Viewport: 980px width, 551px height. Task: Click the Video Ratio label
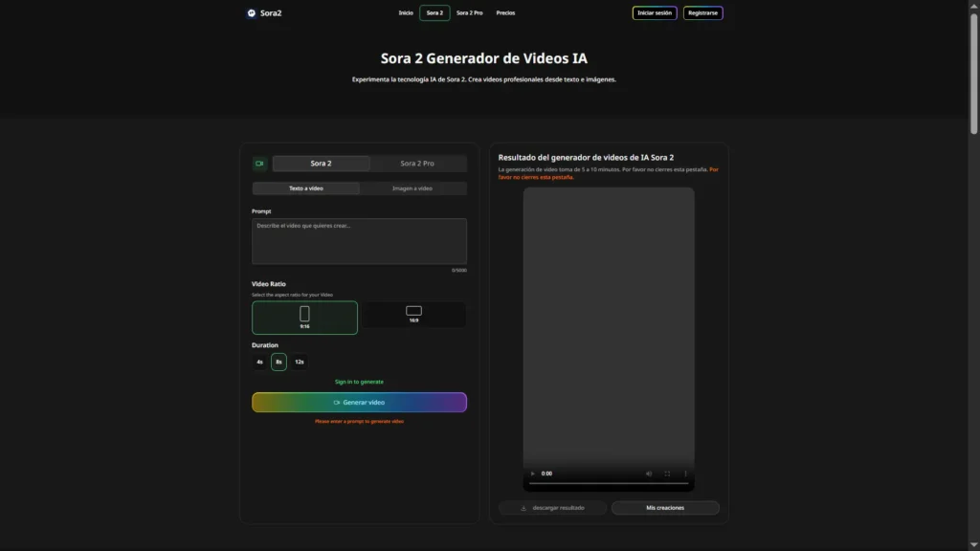pos(269,283)
